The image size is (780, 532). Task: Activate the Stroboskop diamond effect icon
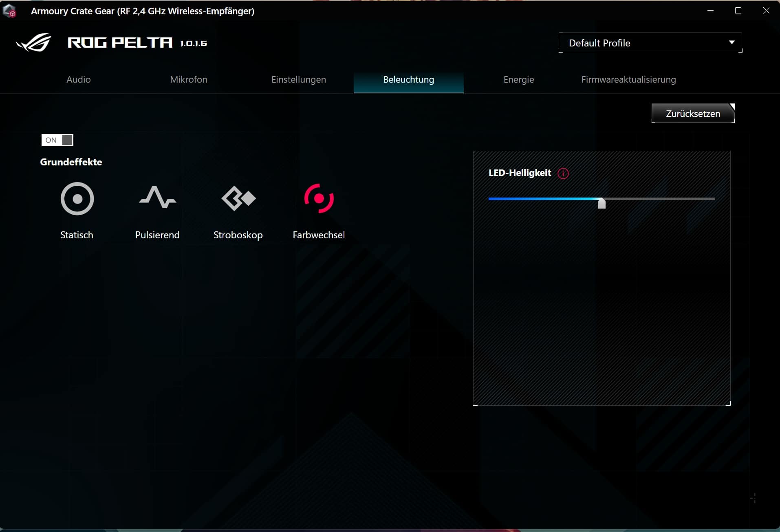click(x=238, y=198)
